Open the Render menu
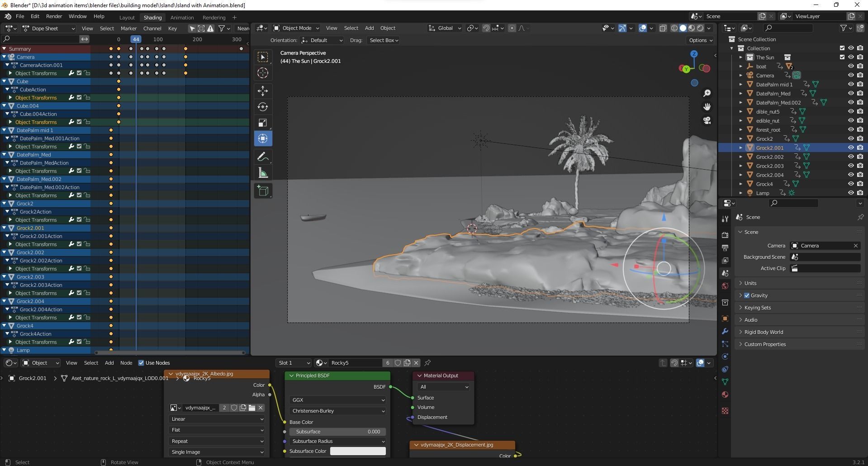Image resolution: width=868 pixels, height=466 pixels. 54,16
